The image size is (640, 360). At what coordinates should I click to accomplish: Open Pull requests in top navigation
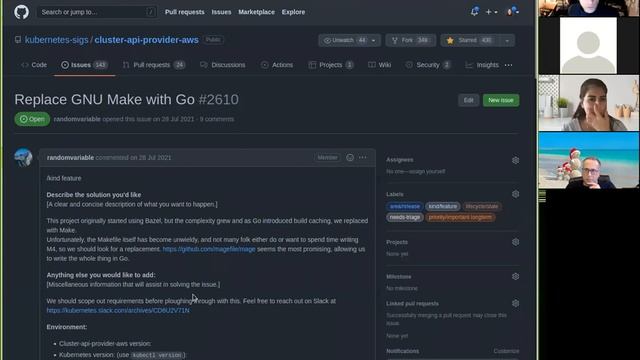coord(184,12)
